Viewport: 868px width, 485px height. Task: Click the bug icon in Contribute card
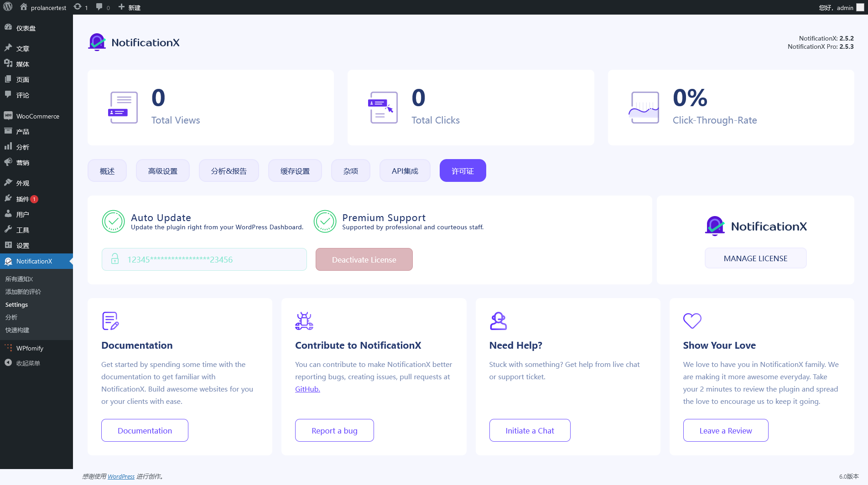304,321
